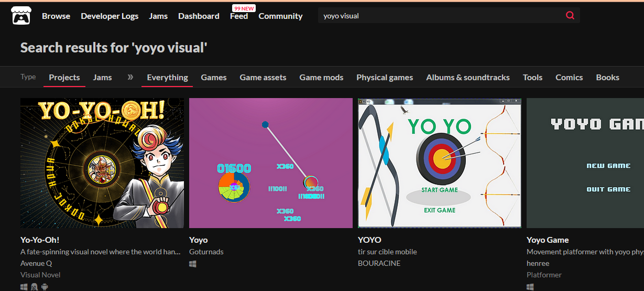Click the 'Type' filter label
Viewport: 644px width, 291px height.
[28, 77]
